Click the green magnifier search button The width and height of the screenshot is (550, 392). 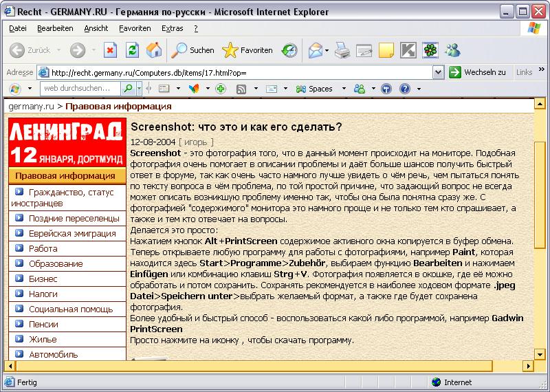(129, 89)
